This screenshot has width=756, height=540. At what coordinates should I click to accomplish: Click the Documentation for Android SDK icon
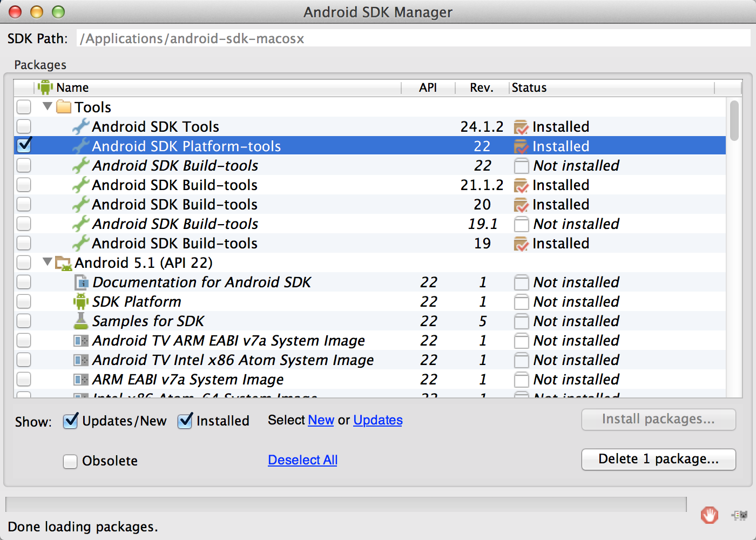[x=81, y=282]
